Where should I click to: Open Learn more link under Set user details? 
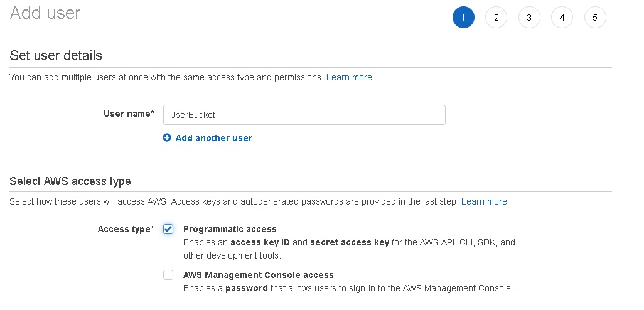(x=349, y=77)
